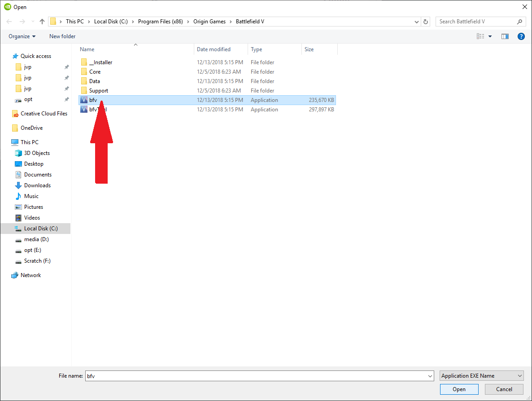Screen dimensions: 532x401
Task: Open Creative Cloud Files
Action: pyautogui.click(x=44, y=114)
